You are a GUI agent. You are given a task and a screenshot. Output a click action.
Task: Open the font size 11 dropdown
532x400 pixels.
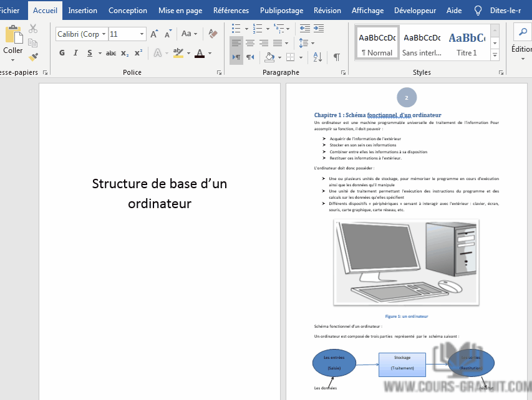142,34
